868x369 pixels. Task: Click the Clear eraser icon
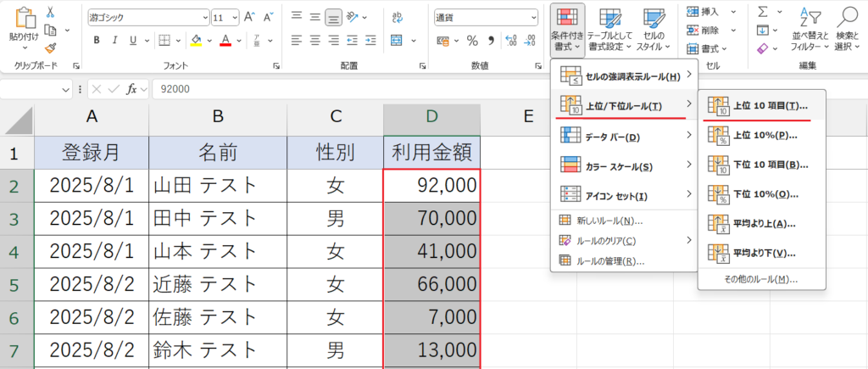click(x=763, y=48)
